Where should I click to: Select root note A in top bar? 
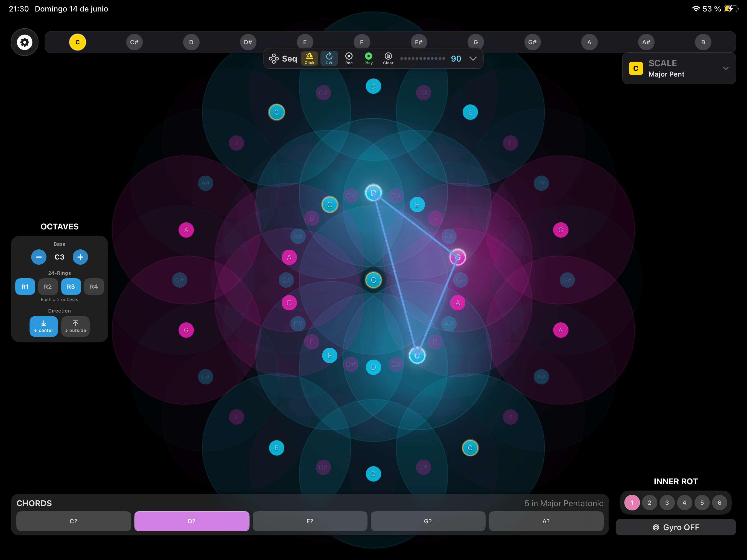(x=589, y=42)
